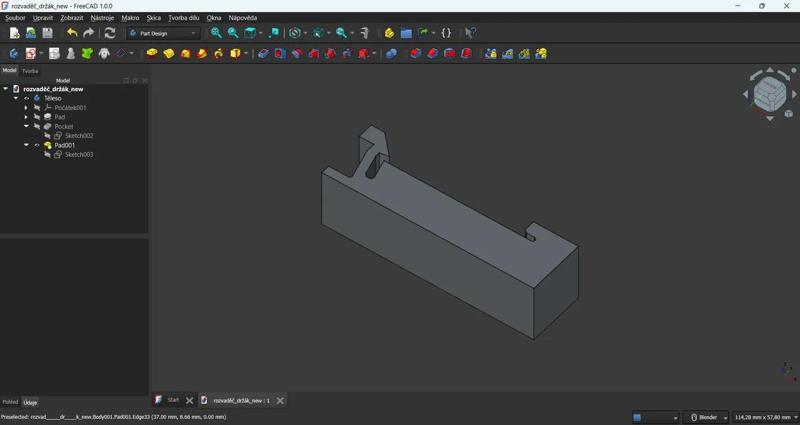Screen dimensions: 800x425
Task: Apply the Fillet tool
Action: tap(416, 54)
